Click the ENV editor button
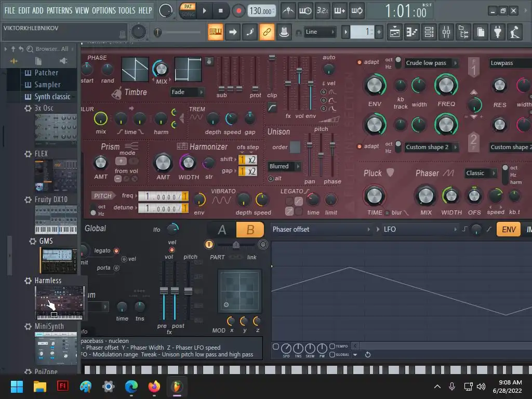Viewport: 532px width, 399px height. pos(508,230)
